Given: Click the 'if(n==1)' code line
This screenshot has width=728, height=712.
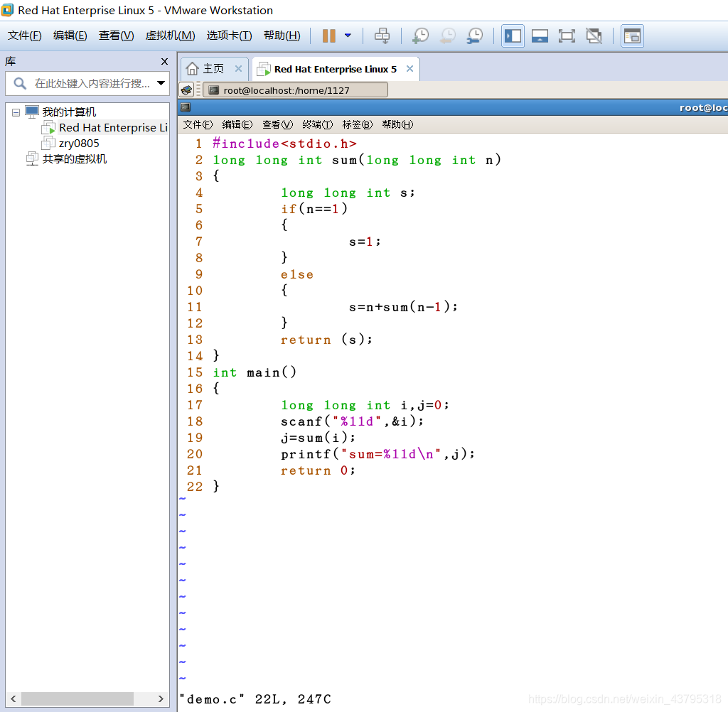Looking at the screenshot, I should (314, 209).
